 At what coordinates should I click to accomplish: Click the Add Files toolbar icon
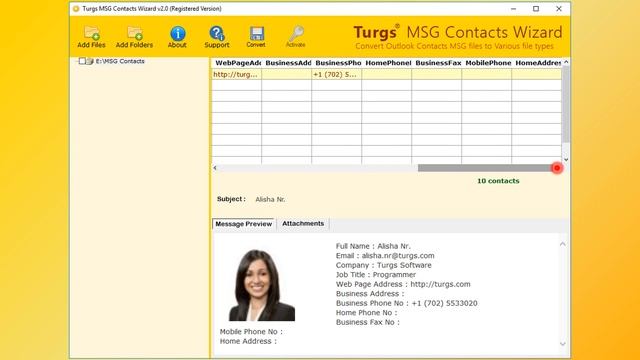[91, 36]
